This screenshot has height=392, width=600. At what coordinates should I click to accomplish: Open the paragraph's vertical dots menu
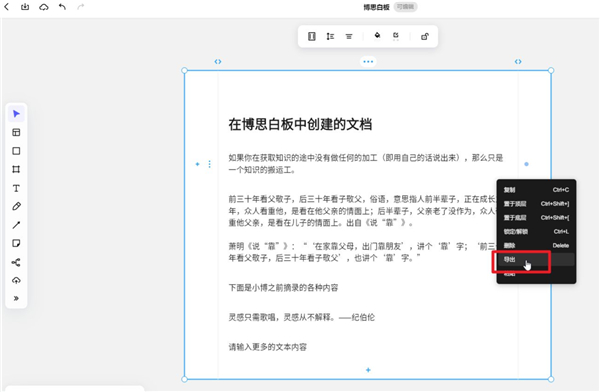tap(209, 164)
